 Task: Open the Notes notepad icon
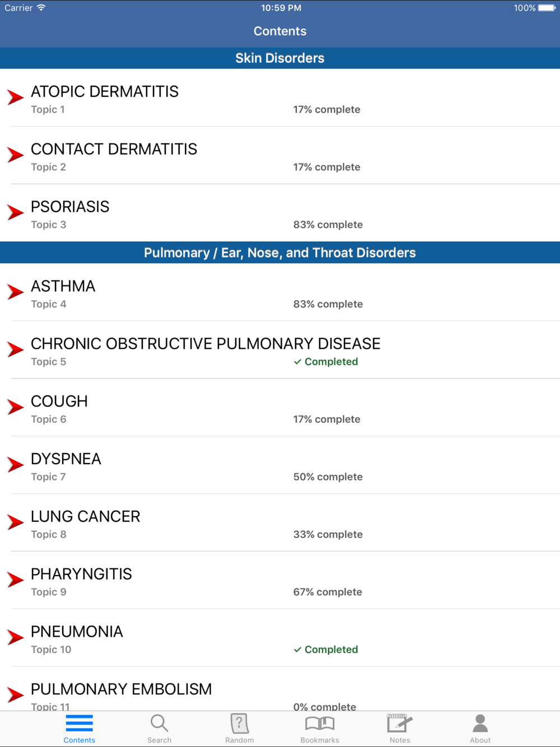click(x=400, y=723)
